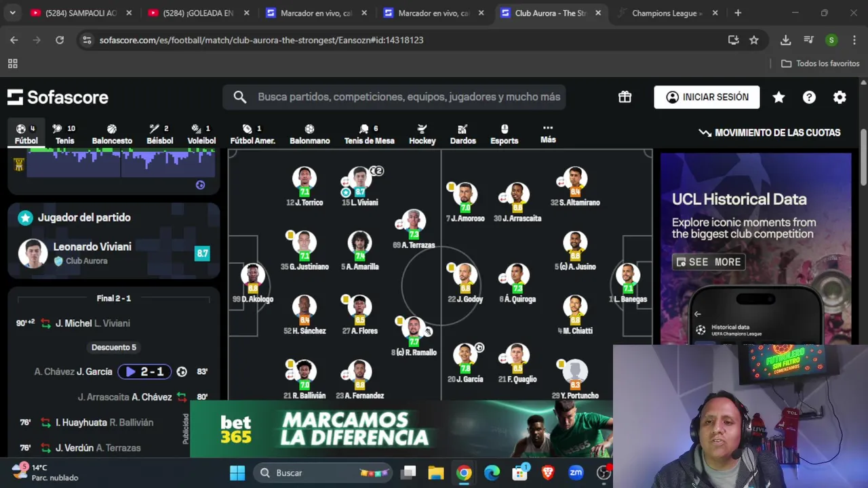
Task: Select player 5 A. Amarilla
Action: (360, 251)
